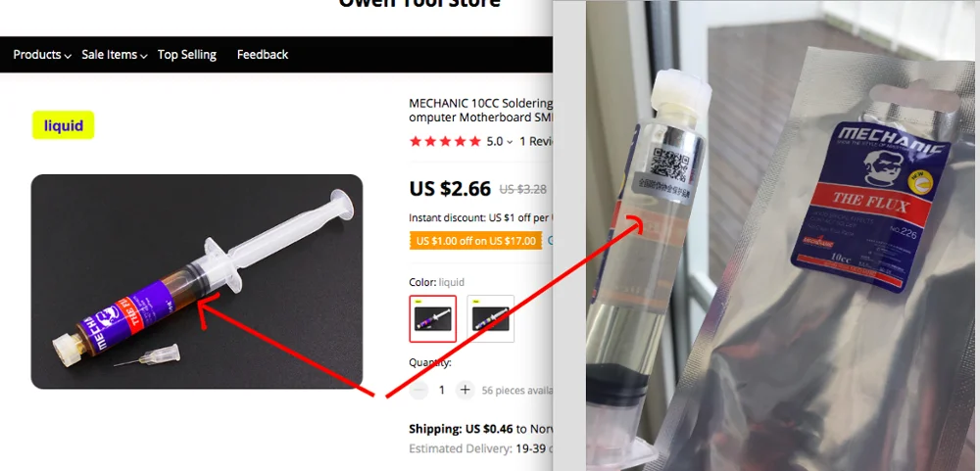Expand the 5.0 rating breakdown chevron
This screenshot has height=471, width=980.
pos(510,142)
